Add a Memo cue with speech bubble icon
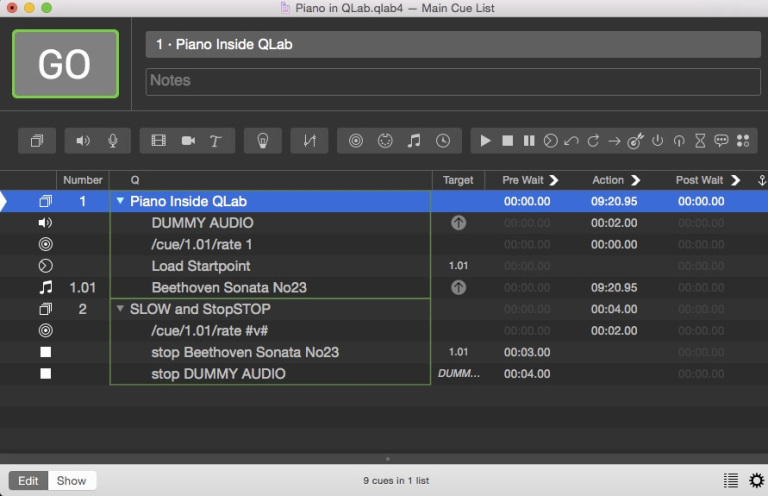Screen dimensions: 768x496 (x=721, y=141)
